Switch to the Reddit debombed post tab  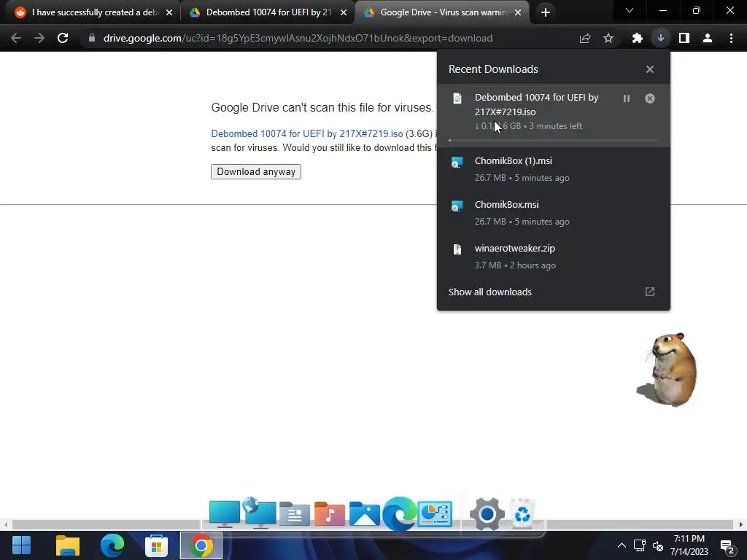pos(94,12)
